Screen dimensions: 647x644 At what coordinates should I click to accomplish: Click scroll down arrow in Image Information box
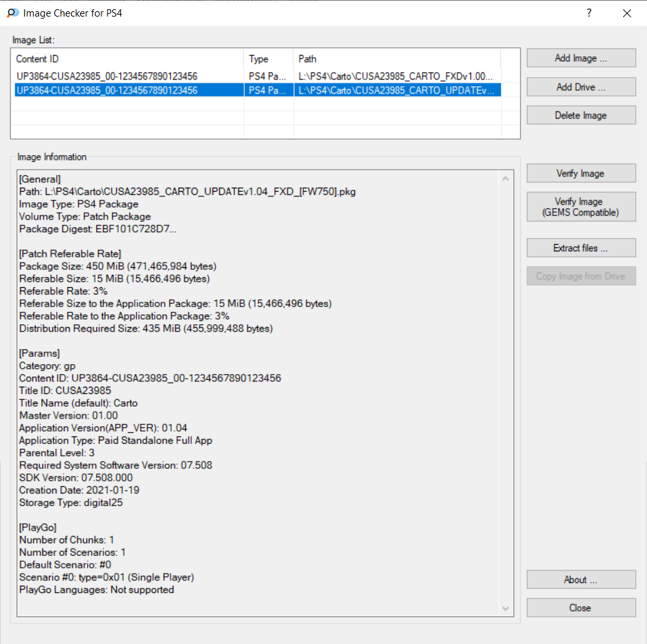[506, 609]
